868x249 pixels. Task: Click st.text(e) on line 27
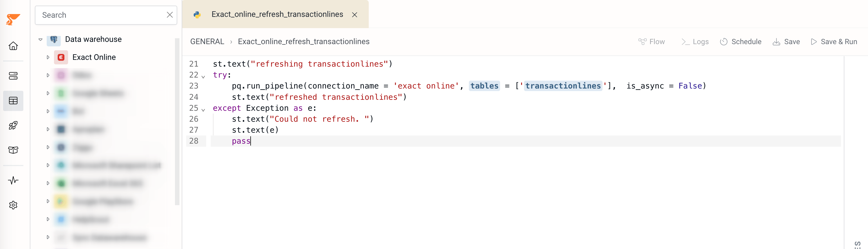[255, 130]
